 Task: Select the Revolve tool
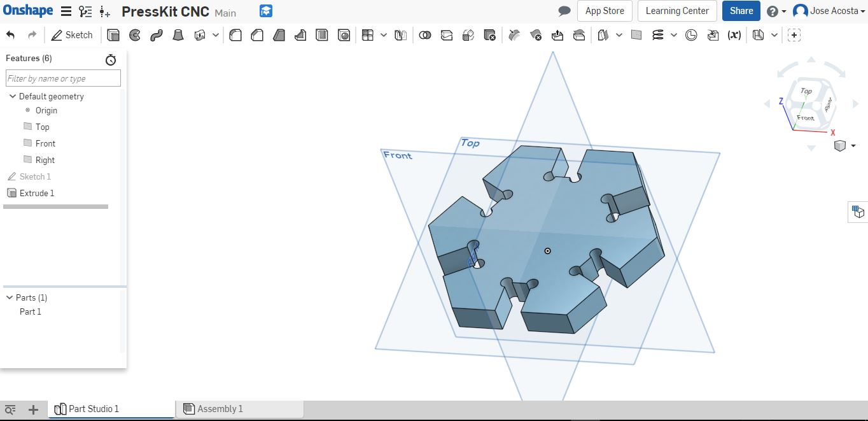[135, 35]
